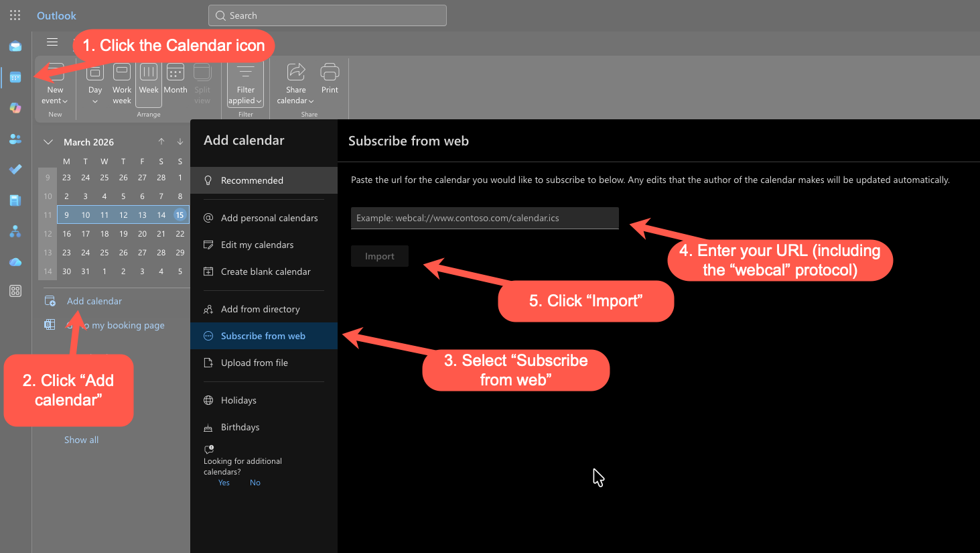Open the People app from the sidebar
The height and width of the screenshot is (553, 980).
(x=15, y=138)
